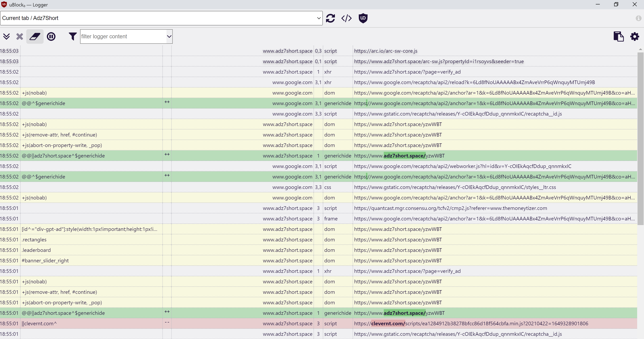
Task: Click the reload tab content icon
Action: (330, 18)
